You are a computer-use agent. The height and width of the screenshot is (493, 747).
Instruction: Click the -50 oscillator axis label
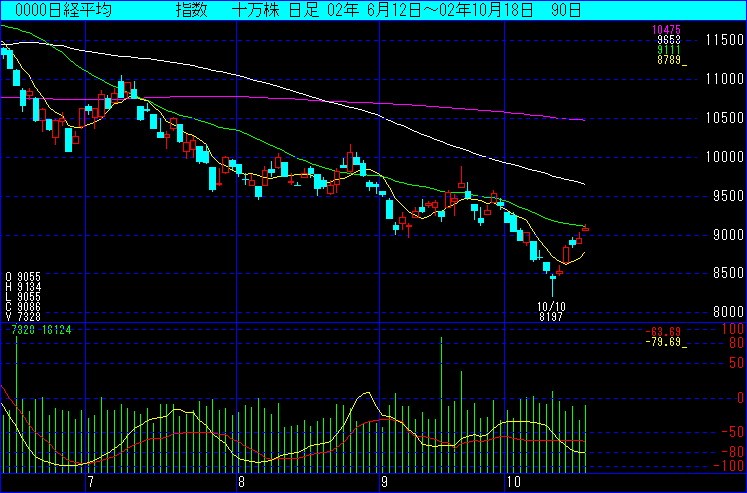pyautogui.click(x=733, y=432)
